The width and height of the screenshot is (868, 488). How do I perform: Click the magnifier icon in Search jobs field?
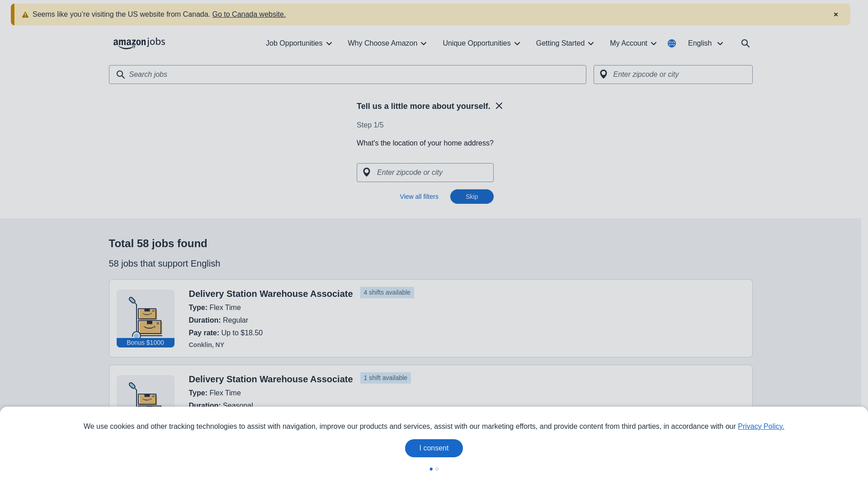coord(120,75)
